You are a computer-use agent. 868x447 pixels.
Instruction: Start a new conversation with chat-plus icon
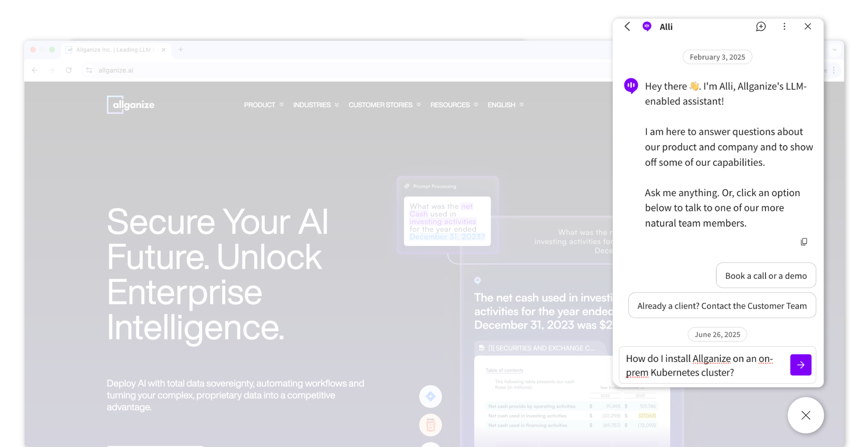coord(761,27)
